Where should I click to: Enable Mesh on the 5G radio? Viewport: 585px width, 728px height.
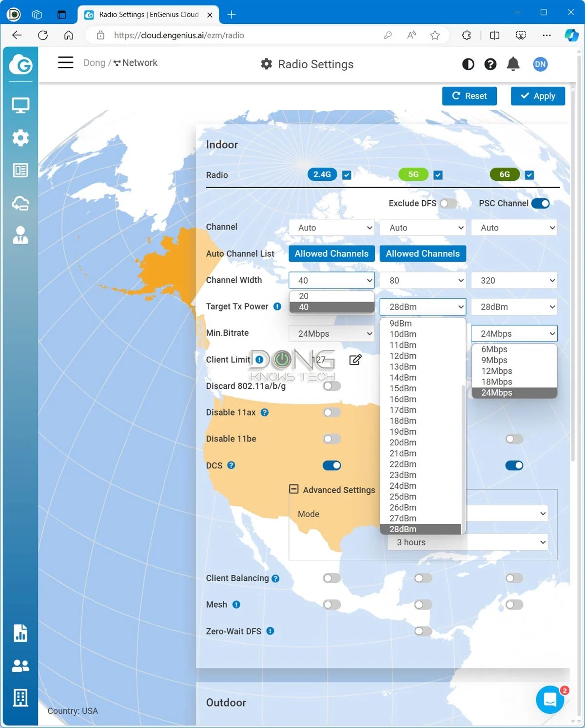pyautogui.click(x=423, y=605)
